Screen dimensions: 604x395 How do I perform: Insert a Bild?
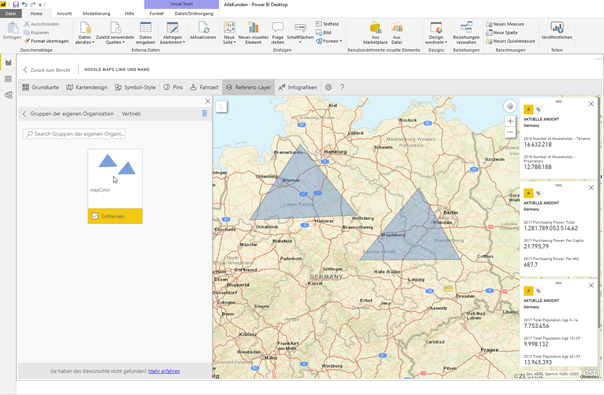coord(323,33)
